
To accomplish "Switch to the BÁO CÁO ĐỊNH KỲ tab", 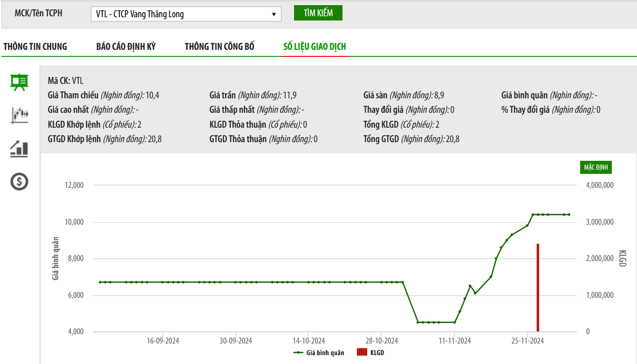I will [126, 47].
